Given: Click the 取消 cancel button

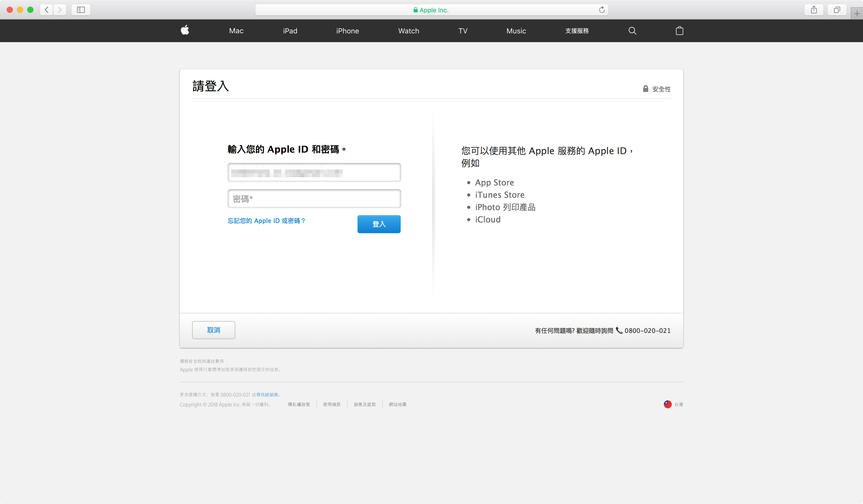Looking at the screenshot, I should click(x=213, y=330).
